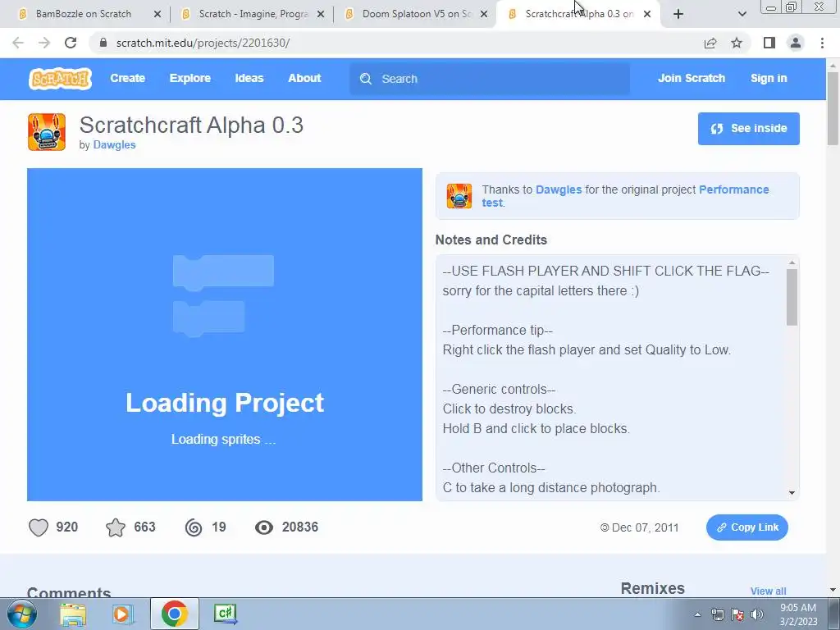This screenshot has height=630, width=840.
Task: Open the Explore menu item
Action: [x=190, y=78]
